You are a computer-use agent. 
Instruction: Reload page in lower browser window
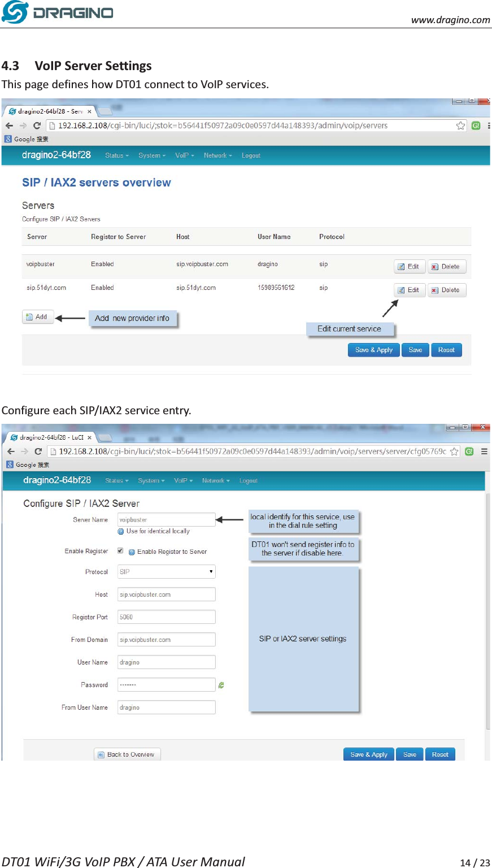click(38, 452)
